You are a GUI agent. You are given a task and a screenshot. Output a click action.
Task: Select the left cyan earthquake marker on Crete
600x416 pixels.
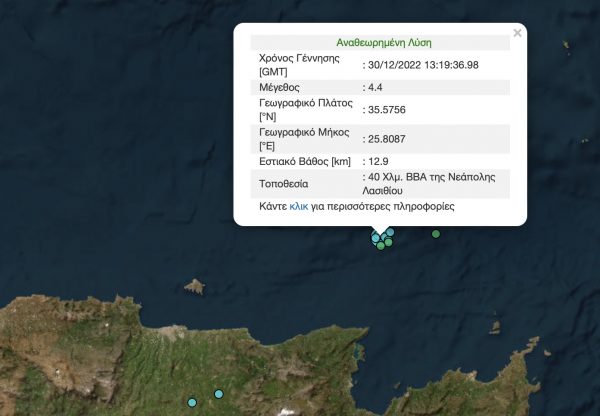click(192, 401)
